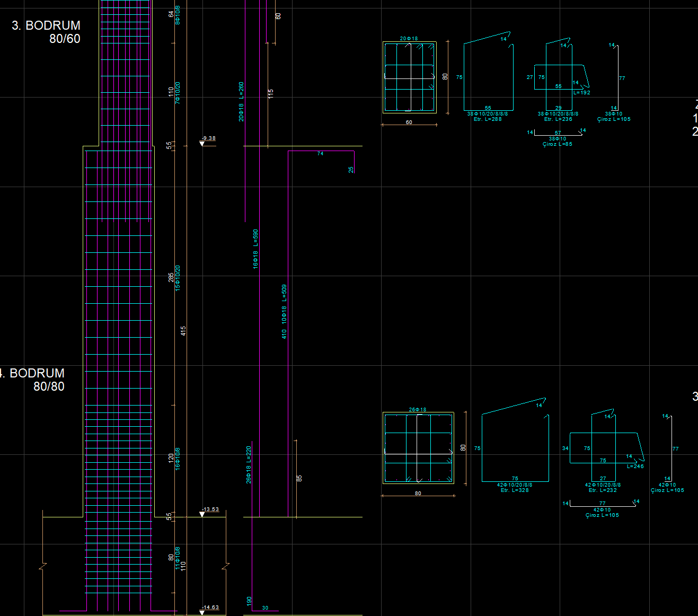Select the Etr. L=288 stirrup label
The image size is (698, 616).
[488, 119]
